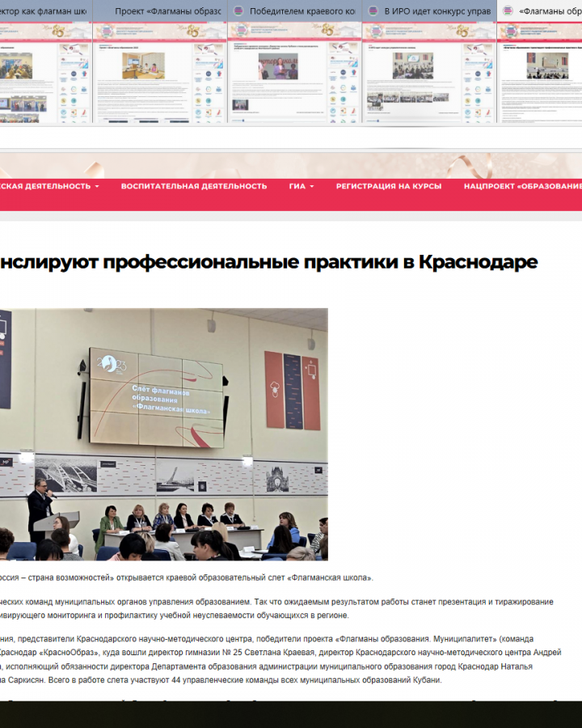Pick the rightmost '«Флагманы' page preview thumbnail

(540, 73)
